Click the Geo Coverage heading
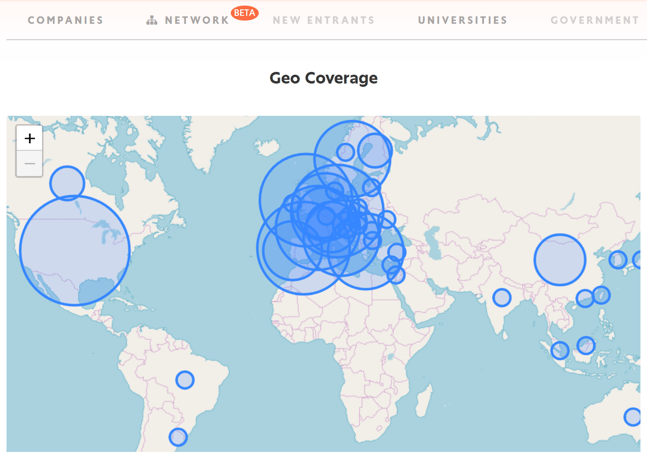Image resolution: width=647 pixels, height=458 pixels. 323,78
